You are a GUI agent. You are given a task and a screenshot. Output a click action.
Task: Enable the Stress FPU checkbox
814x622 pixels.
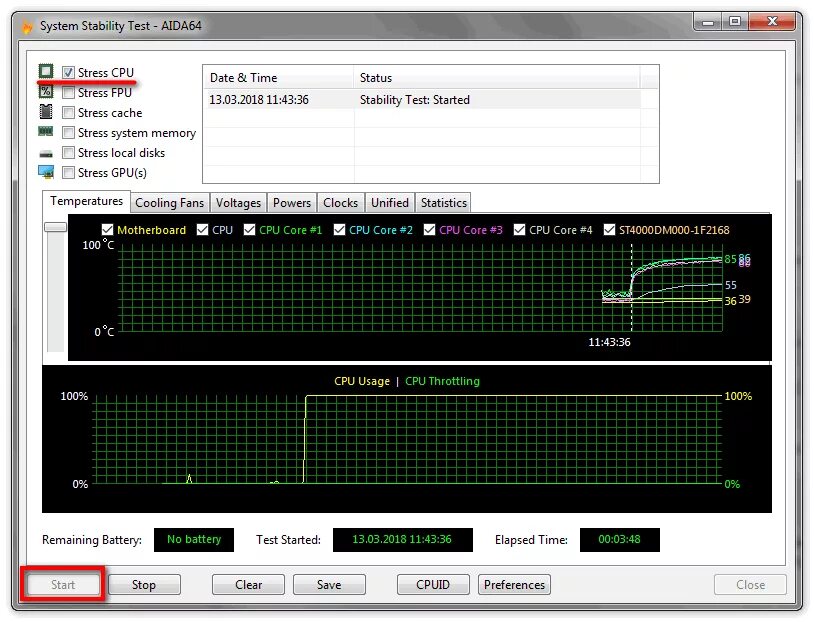coord(66,91)
